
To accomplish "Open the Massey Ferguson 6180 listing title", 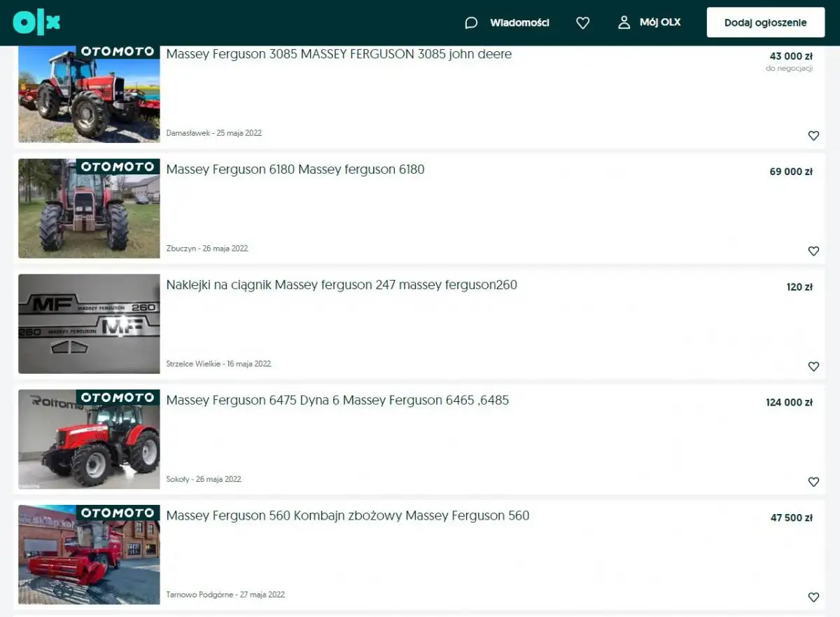I will [x=295, y=169].
